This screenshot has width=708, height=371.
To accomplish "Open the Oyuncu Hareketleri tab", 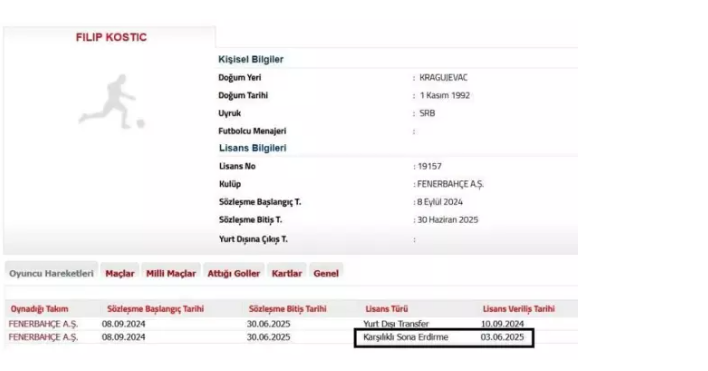I will coord(51,274).
